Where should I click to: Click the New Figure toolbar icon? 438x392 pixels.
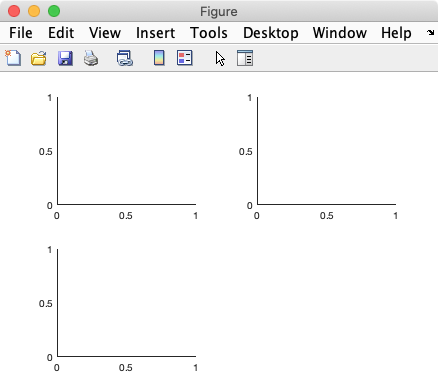point(13,58)
